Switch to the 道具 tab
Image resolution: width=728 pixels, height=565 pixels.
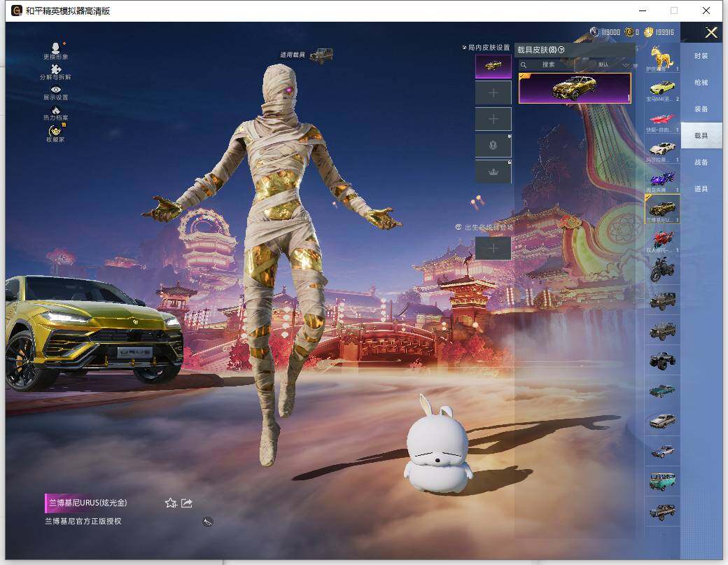(701, 189)
